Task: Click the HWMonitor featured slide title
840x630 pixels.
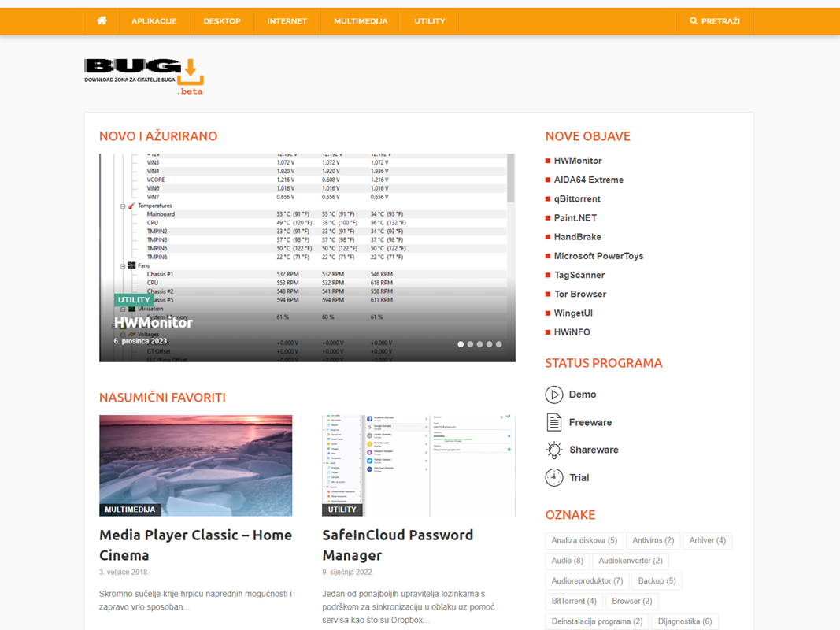Action: coord(154,322)
